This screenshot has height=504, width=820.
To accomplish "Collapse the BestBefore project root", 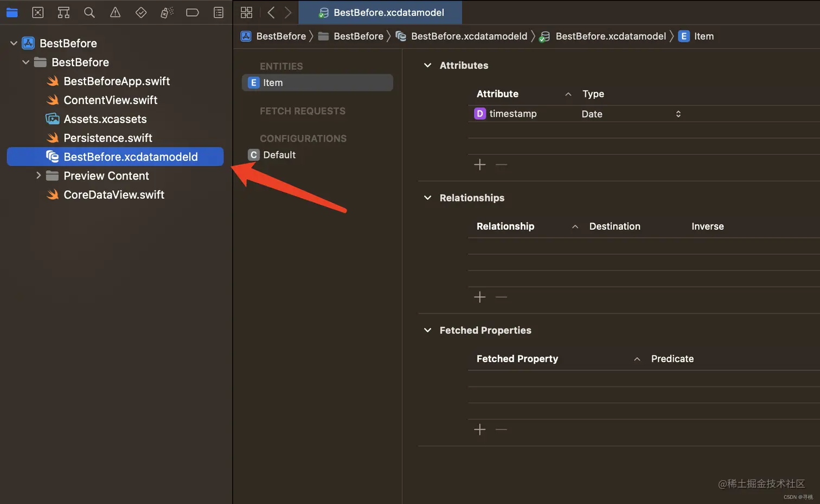I will tap(14, 43).
